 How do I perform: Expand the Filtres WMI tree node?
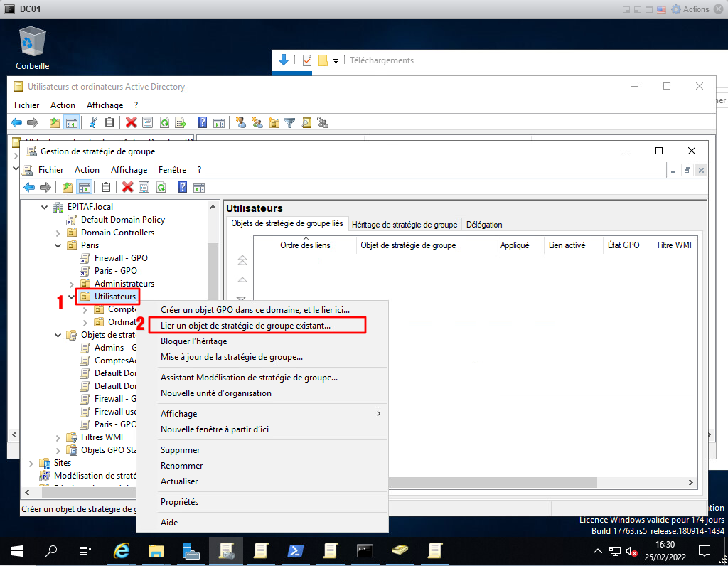58,437
